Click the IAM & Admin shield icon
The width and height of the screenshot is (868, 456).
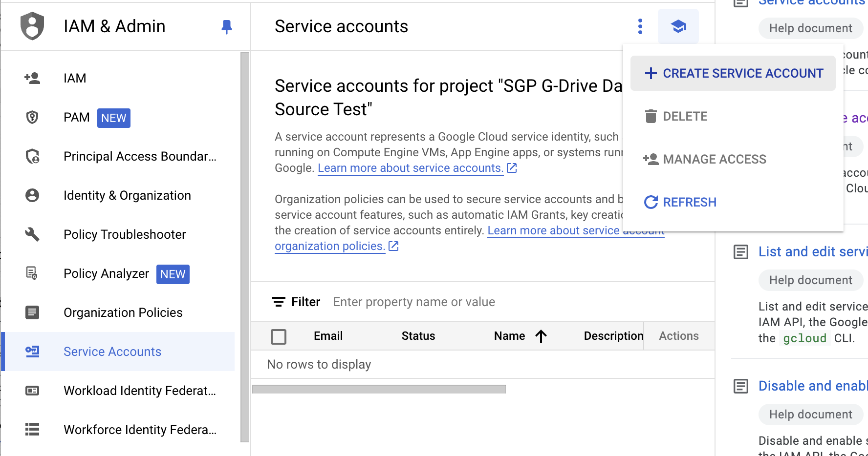pyautogui.click(x=32, y=26)
